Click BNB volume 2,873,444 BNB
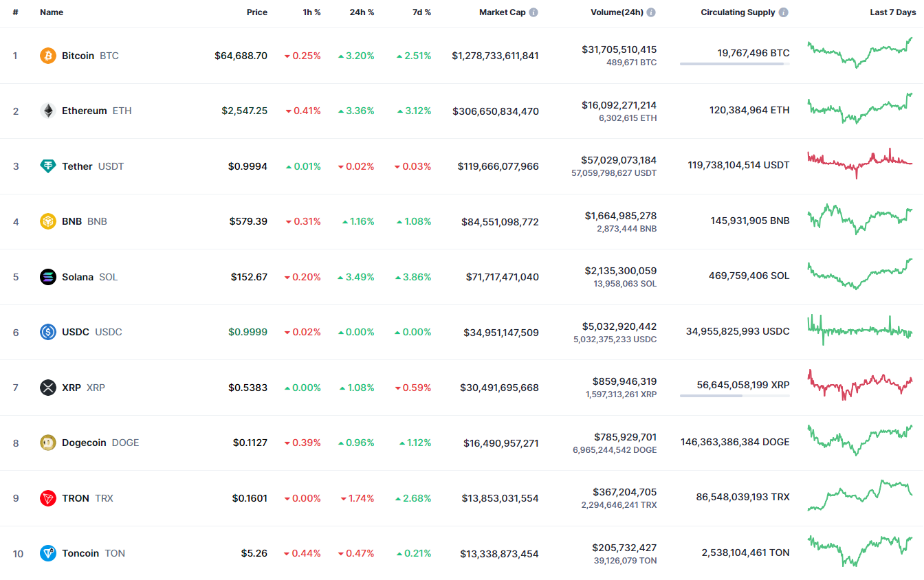Screen dimensions: 924x580 (627, 228)
